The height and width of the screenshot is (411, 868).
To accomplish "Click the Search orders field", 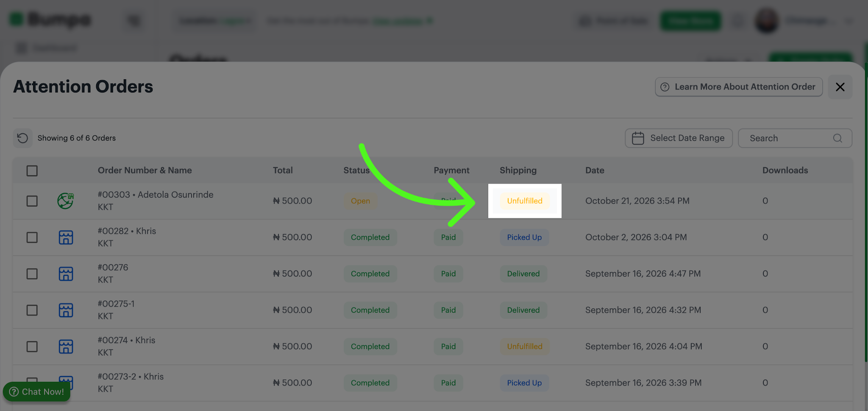I will click(795, 138).
